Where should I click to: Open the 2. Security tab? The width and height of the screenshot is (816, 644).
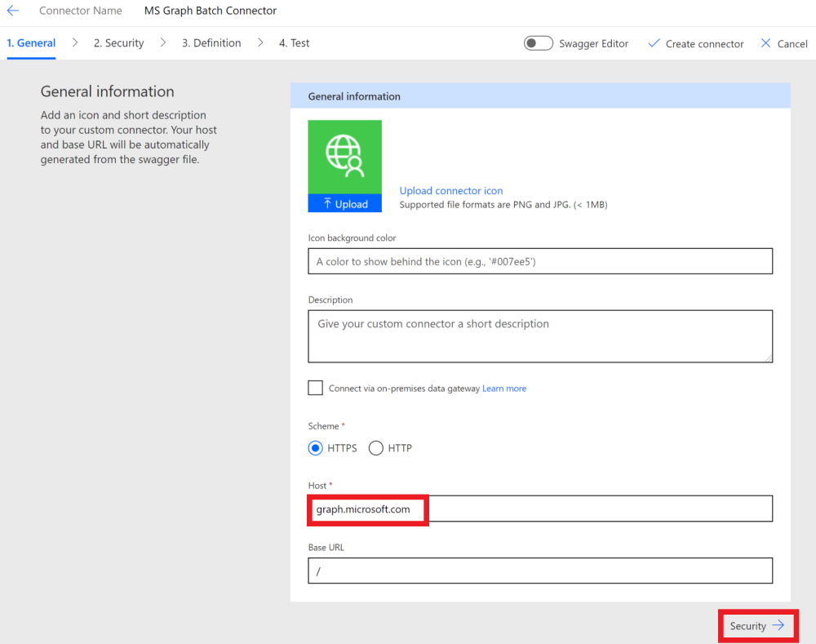(x=118, y=43)
